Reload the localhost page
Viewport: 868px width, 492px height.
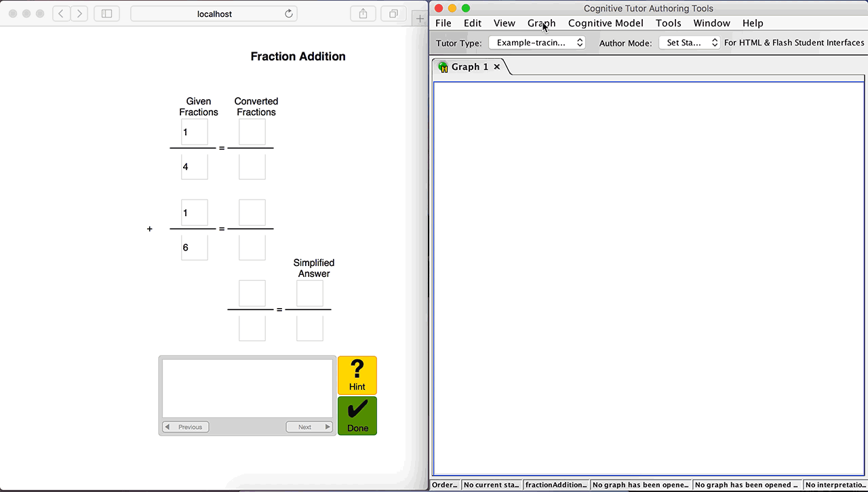(x=289, y=14)
